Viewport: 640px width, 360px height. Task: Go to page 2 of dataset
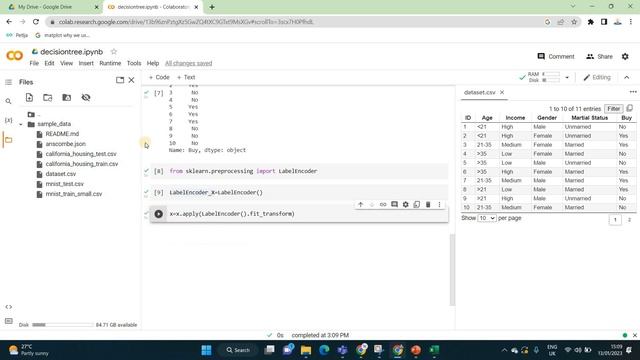(x=629, y=220)
